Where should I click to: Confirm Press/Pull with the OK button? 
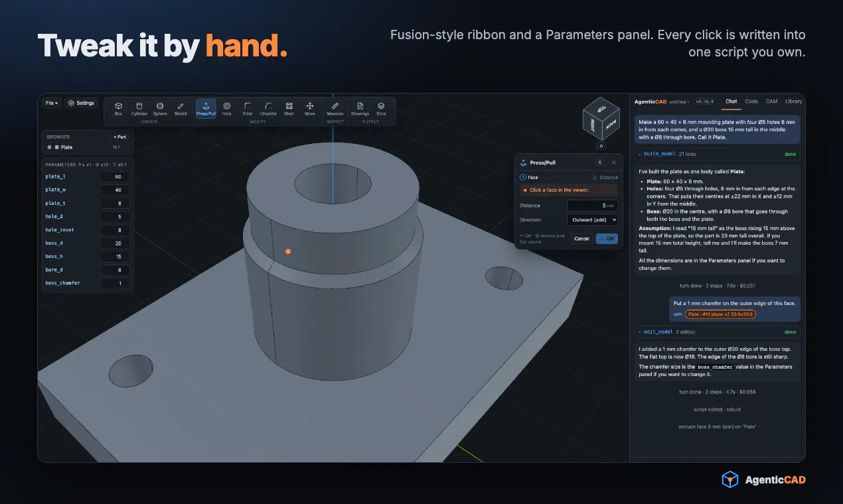607,239
